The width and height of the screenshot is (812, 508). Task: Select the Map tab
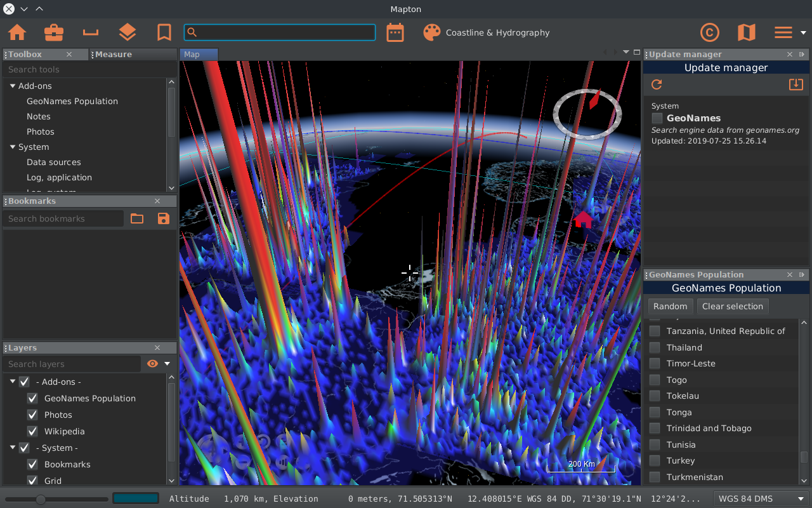199,55
